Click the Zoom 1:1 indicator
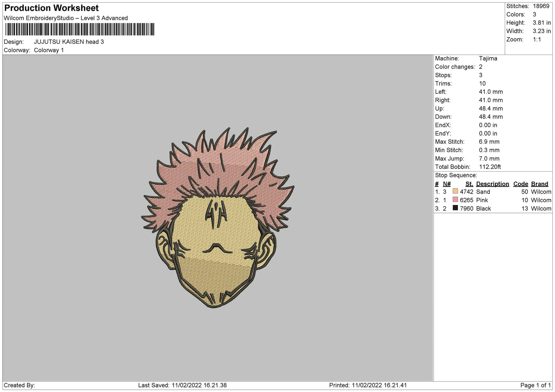The height and width of the screenshot is (392, 555). [536, 40]
